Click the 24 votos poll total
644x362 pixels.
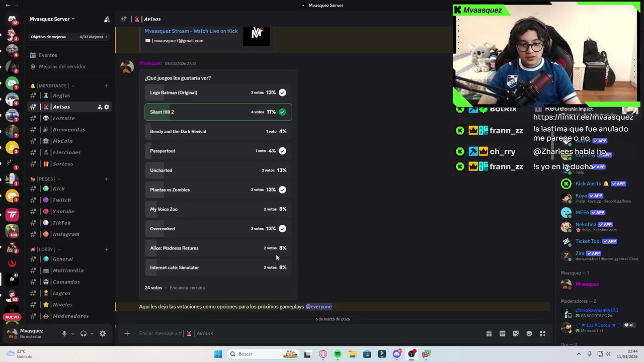[x=153, y=288]
